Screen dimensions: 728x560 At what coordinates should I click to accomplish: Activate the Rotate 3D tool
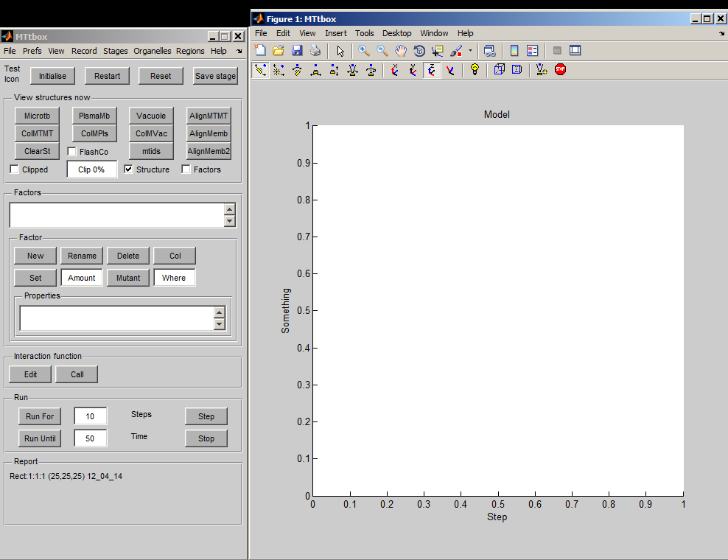point(419,51)
